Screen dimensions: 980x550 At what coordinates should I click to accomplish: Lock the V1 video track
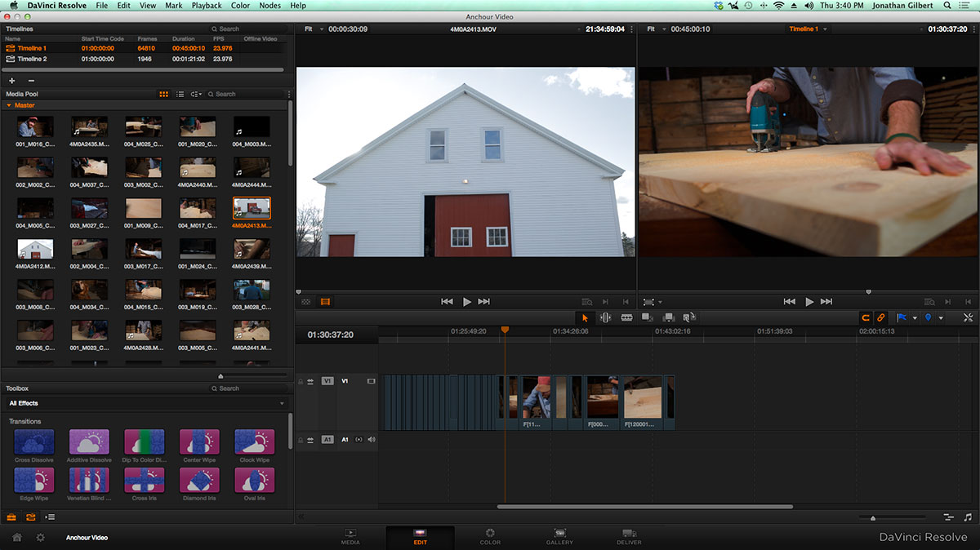301,381
